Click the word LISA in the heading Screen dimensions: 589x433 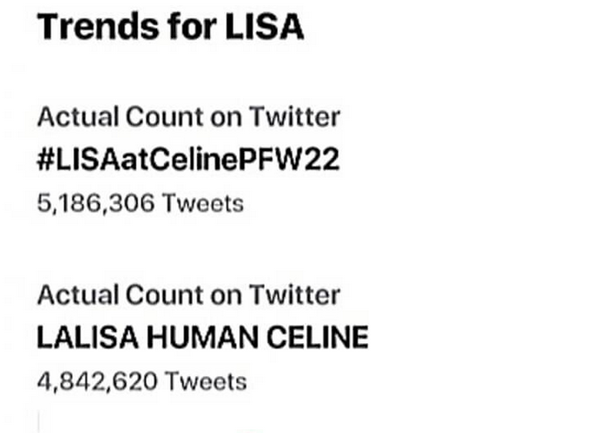click(264, 26)
